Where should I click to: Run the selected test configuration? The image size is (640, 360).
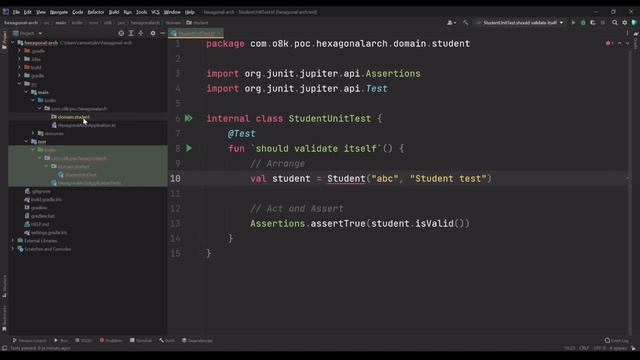coord(573,23)
